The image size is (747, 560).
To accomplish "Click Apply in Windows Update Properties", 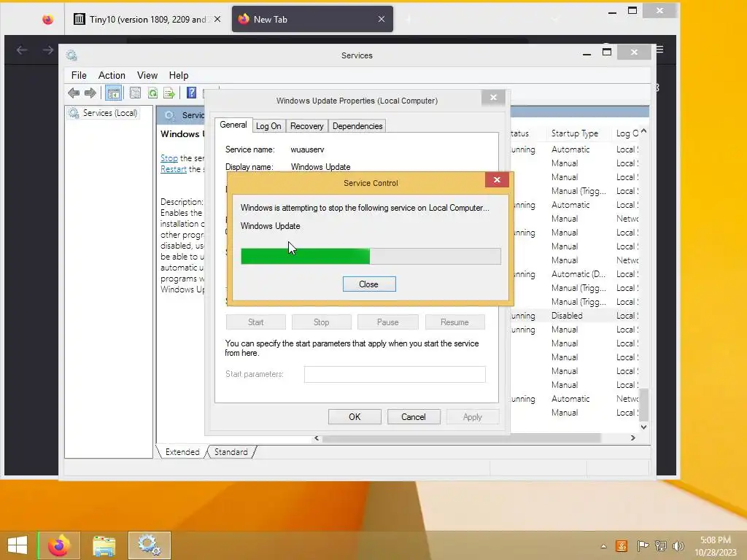I will click(x=473, y=417).
